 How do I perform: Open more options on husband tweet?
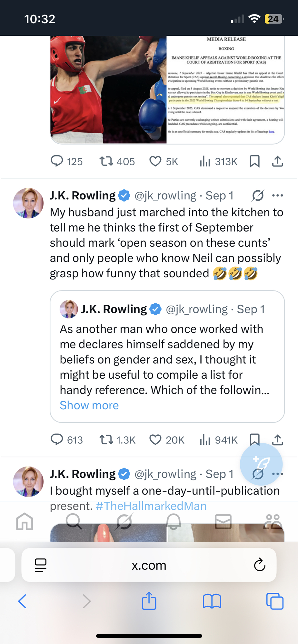[x=277, y=195]
